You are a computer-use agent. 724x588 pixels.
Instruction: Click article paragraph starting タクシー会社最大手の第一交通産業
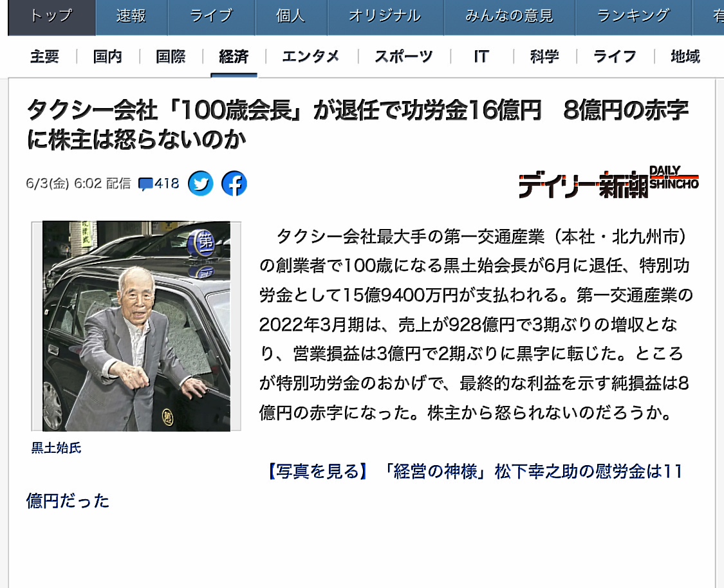pos(476,324)
